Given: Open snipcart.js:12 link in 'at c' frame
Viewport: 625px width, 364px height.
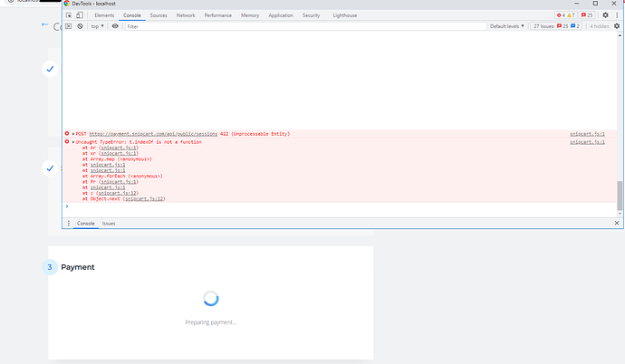Looking at the screenshot, I should coord(117,193).
